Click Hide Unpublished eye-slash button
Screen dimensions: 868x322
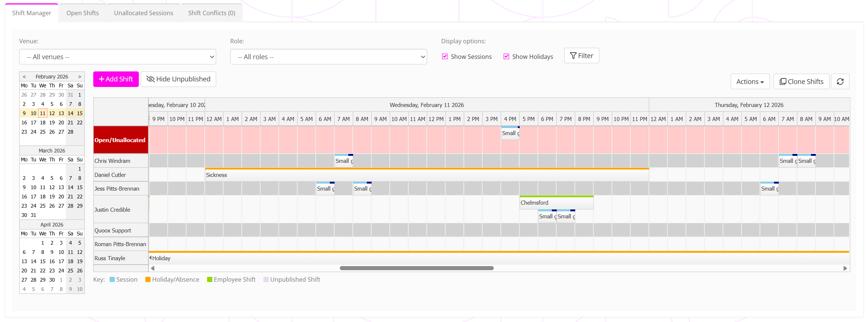tap(178, 79)
